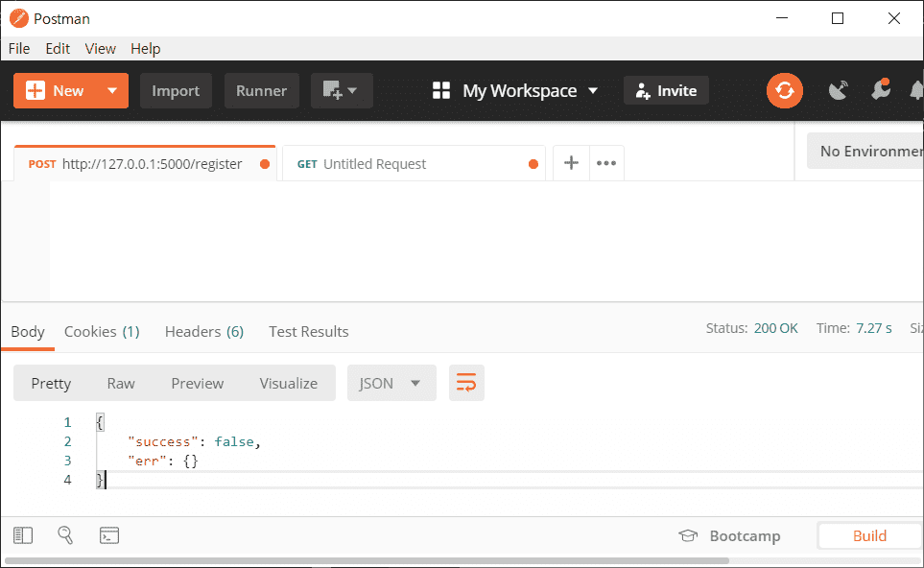Open the tab options ellipsis menu
924x568 pixels.
click(x=606, y=162)
